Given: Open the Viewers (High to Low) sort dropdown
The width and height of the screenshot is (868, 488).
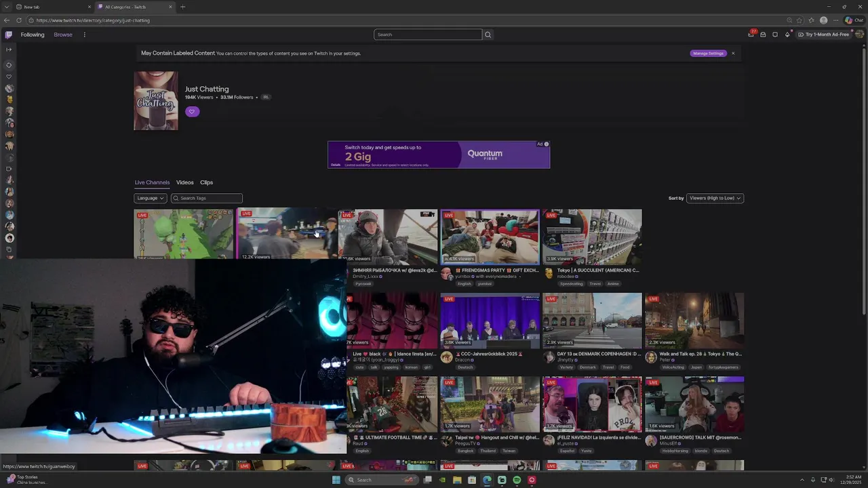Looking at the screenshot, I should (715, 198).
